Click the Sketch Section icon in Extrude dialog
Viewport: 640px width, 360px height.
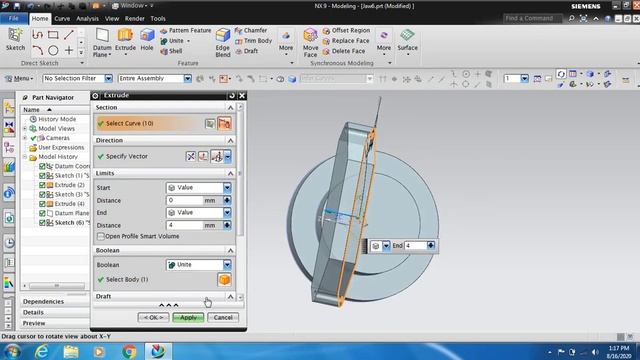(x=210, y=124)
